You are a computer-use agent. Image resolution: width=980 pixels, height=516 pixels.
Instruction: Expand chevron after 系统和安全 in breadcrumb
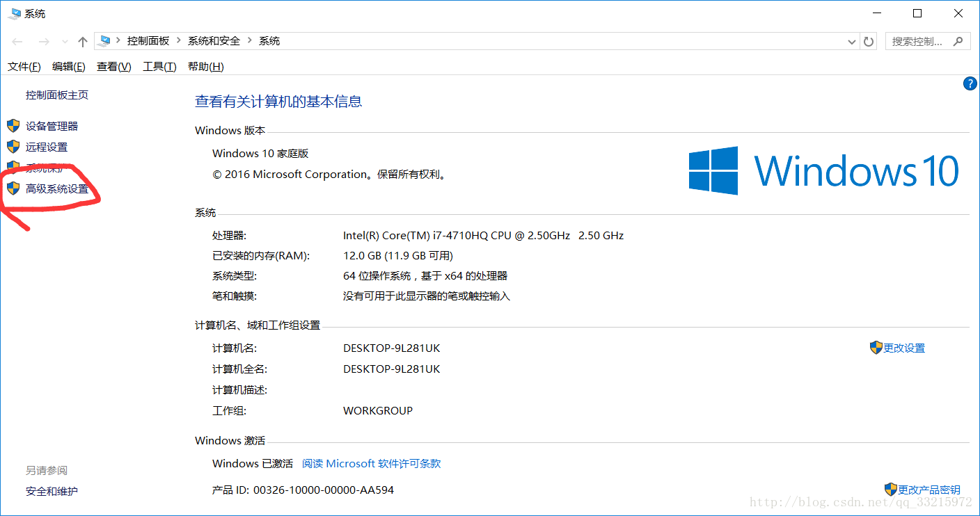coord(249,41)
